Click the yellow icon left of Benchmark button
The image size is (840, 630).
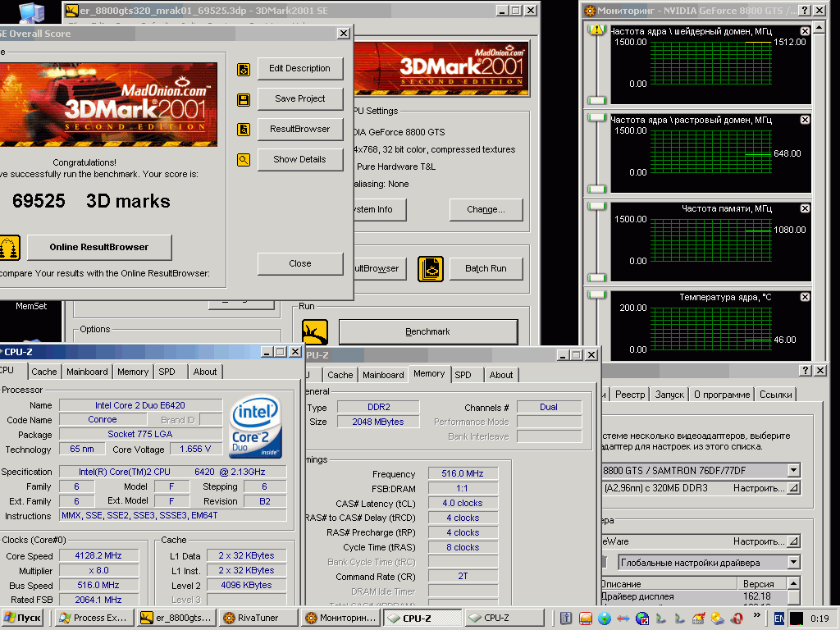point(315,332)
